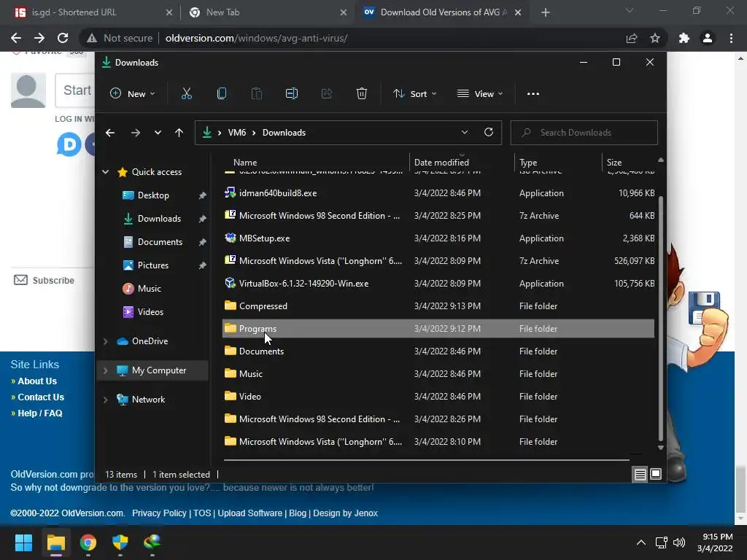Refresh the Downloads folder view
This screenshot has width=747, height=560.
tap(488, 133)
